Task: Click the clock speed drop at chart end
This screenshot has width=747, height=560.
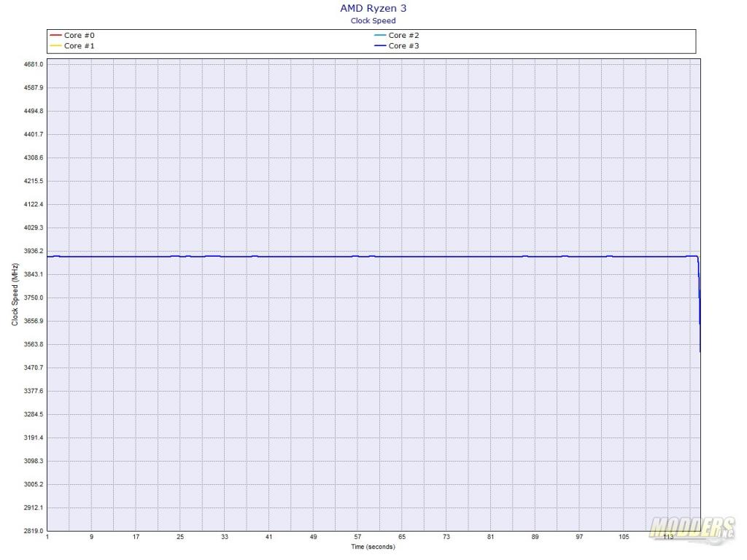Action: click(x=699, y=305)
